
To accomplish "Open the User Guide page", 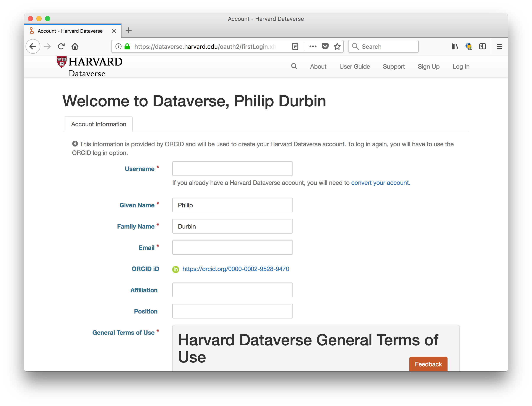I will point(355,67).
